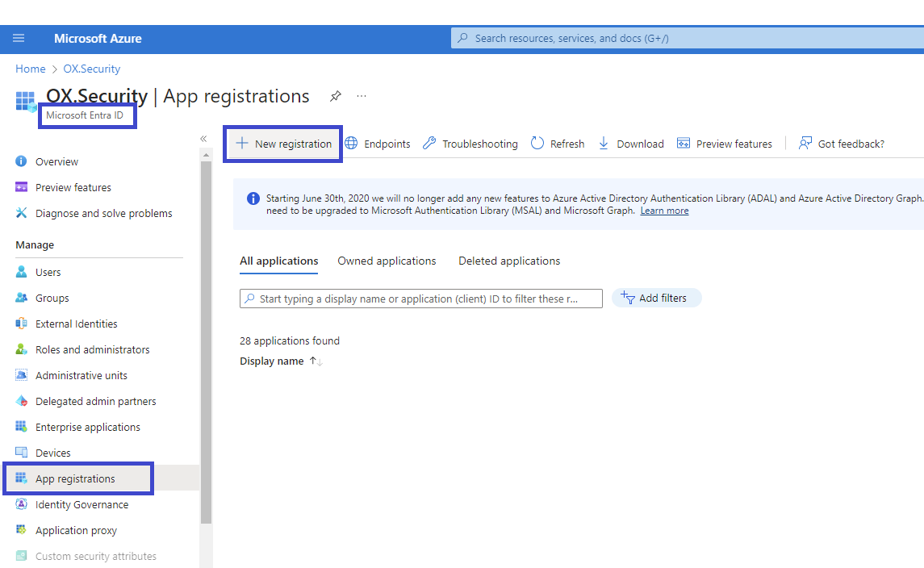This screenshot has height=568, width=924.
Task: Collapse the left sidebar with double chevron
Action: pos(203,139)
